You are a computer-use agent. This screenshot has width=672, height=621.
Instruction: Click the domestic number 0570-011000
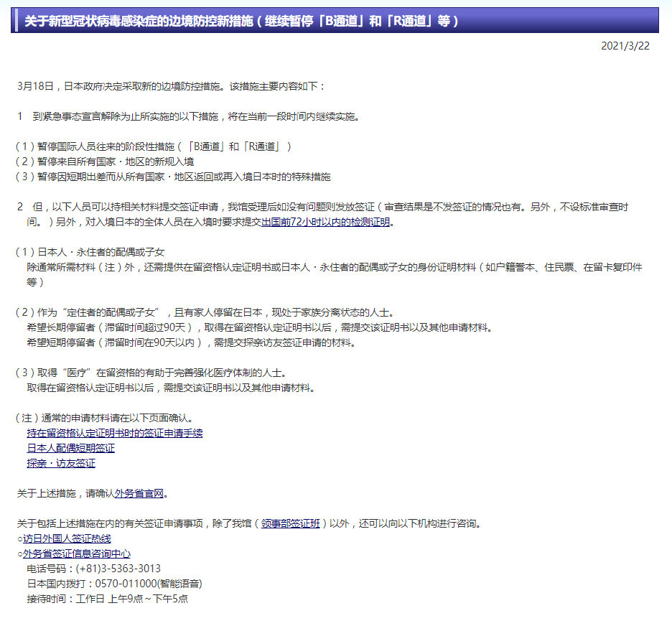click(x=113, y=584)
